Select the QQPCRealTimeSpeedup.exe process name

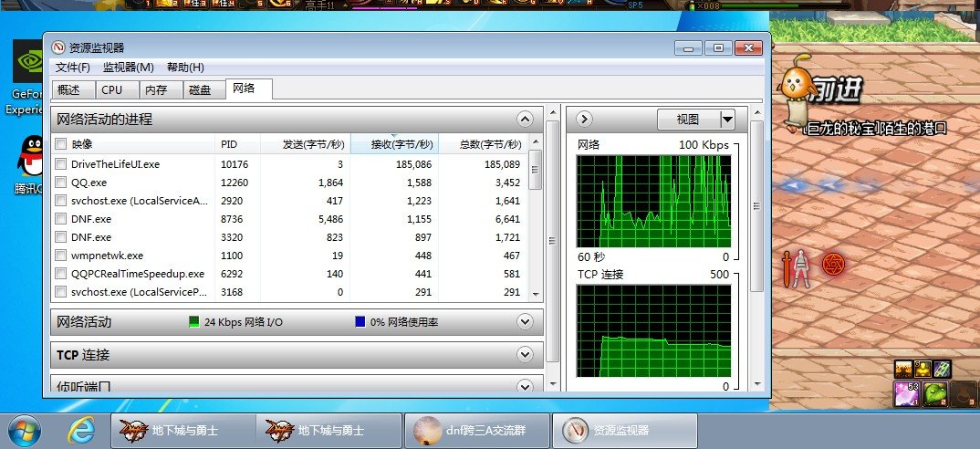[138, 273]
